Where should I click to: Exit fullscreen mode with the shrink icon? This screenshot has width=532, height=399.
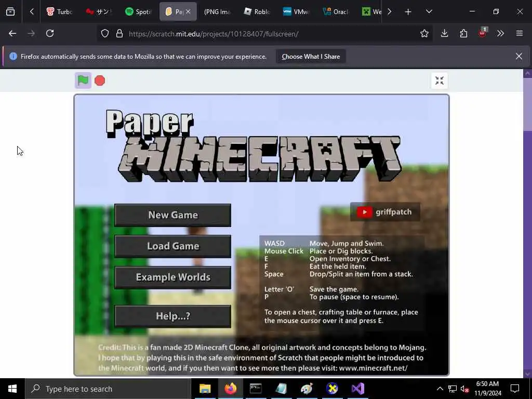(x=440, y=81)
